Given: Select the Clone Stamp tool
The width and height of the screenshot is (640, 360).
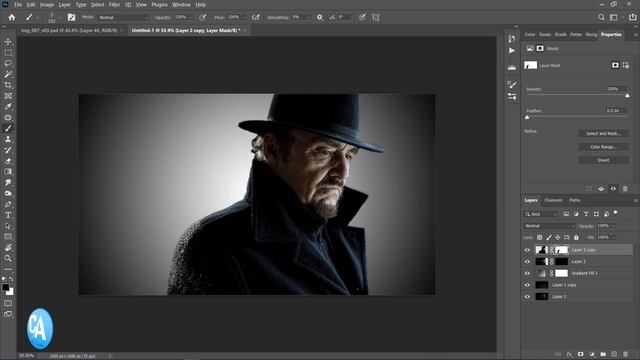Looking at the screenshot, I should (x=8, y=139).
